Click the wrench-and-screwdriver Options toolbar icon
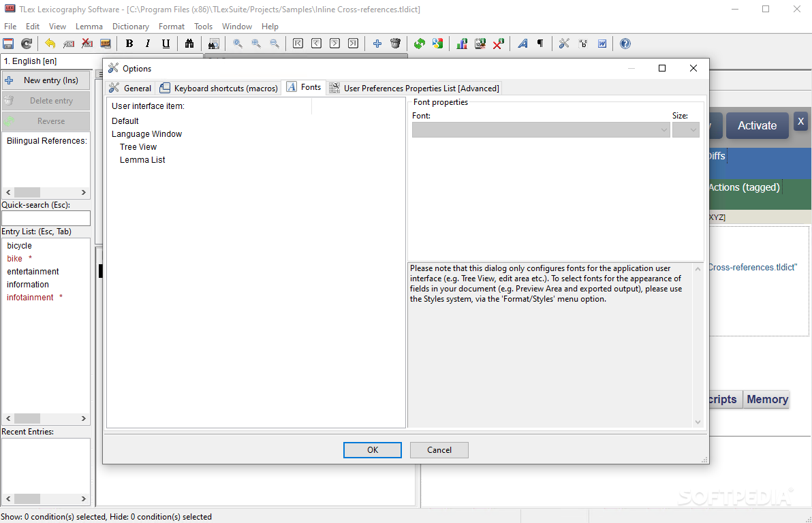This screenshot has height=523, width=812. [564, 44]
